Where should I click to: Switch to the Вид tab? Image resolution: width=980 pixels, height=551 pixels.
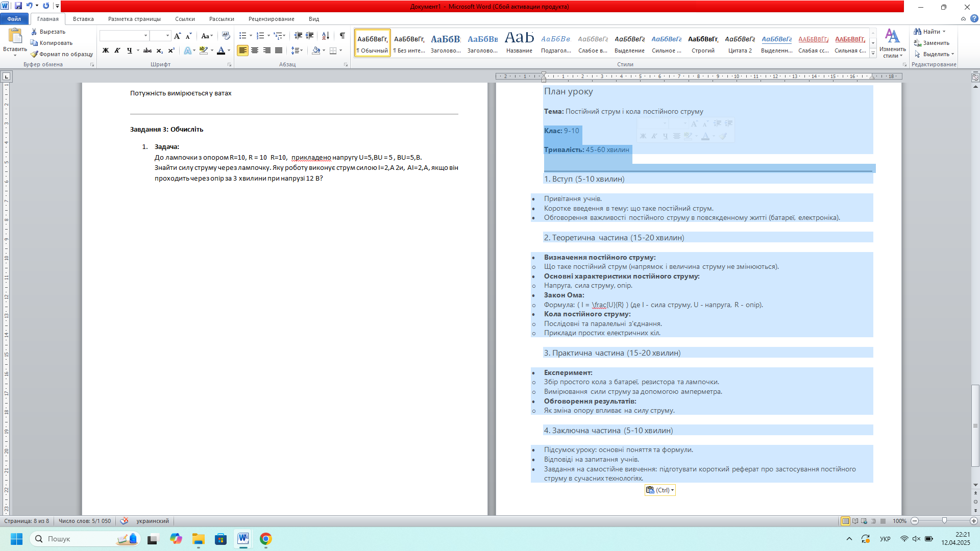(x=314, y=19)
